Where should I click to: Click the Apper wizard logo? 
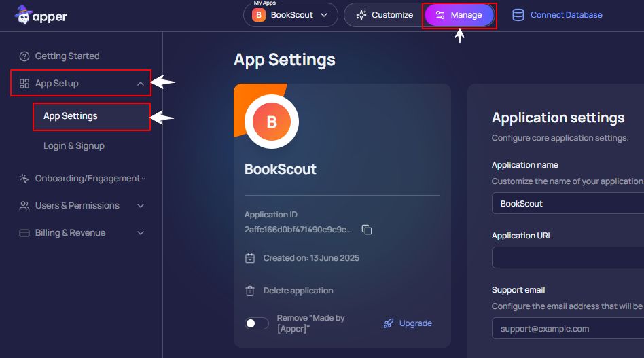[x=24, y=15]
